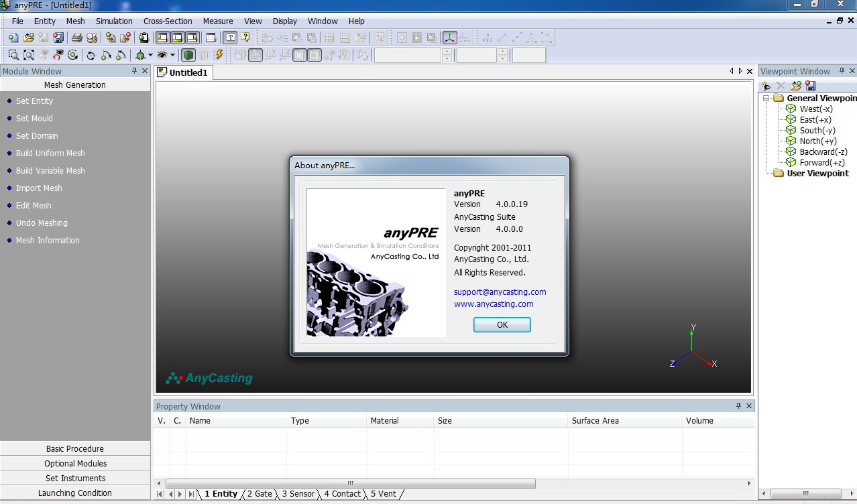Click the Material column header
857x504 pixels.
coord(400,421)
